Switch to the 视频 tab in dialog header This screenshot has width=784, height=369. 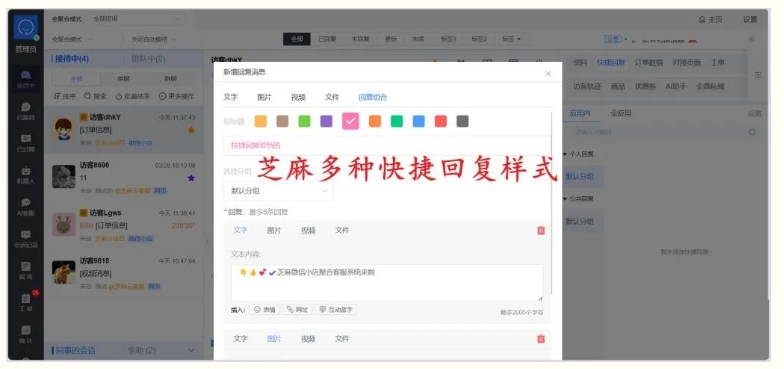click(298, 97)
